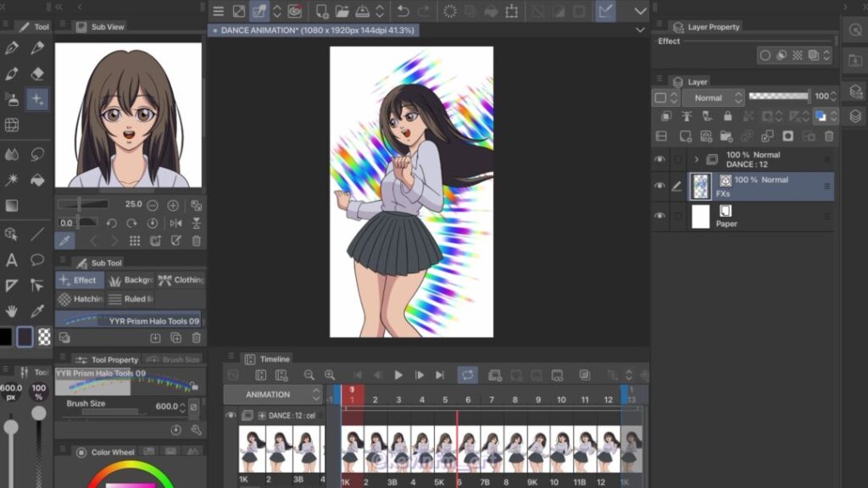The width and height of the screenshot is (868, 488).
Task: Select the Decoration tool in tool palette
Action: click(37, 99)
